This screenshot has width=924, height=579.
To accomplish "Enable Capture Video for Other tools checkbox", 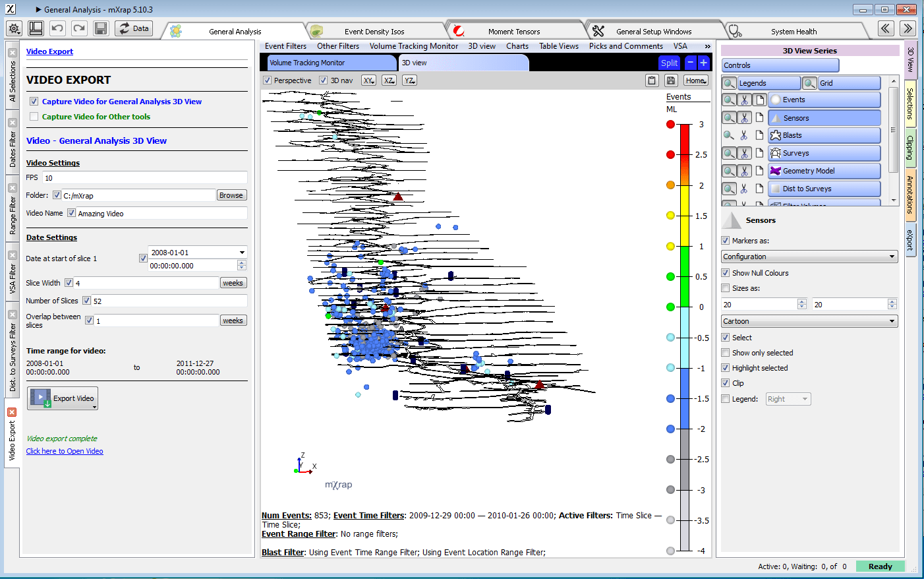I will pos(34,117).
